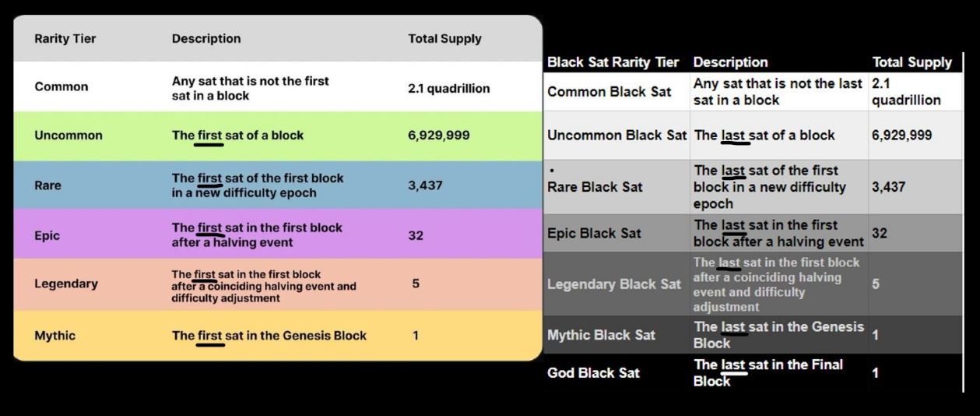The height and width of the screenshot is (416, 980).
Task: Click the Epic Black Sat label
Action: coord(594,233)
